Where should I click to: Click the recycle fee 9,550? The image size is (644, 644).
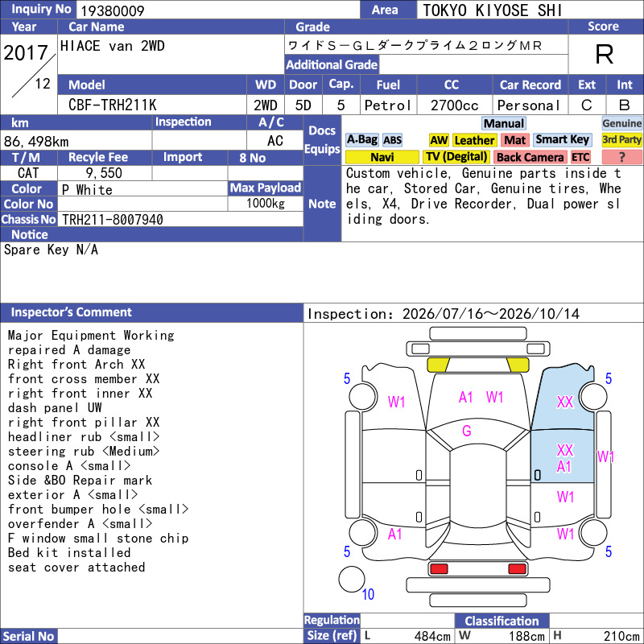pyautogui.click(x=104, y=173)
